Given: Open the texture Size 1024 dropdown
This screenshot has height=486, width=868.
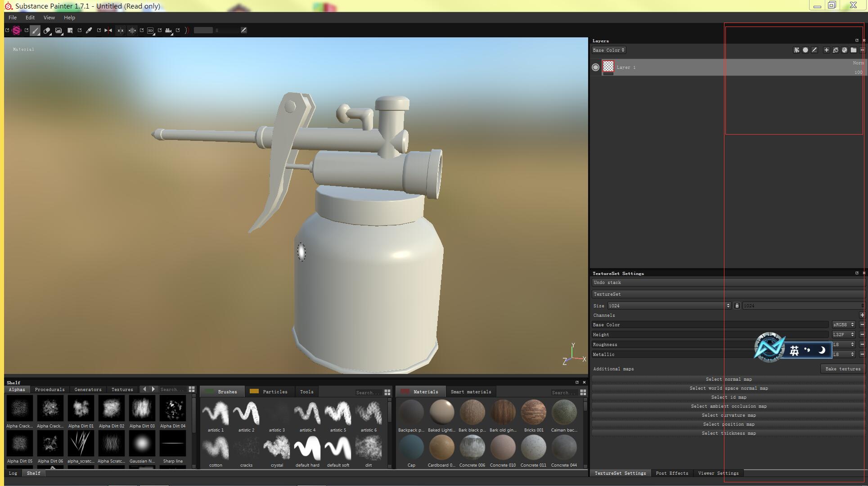Looking at the screenshot, I should coord(669,306).
